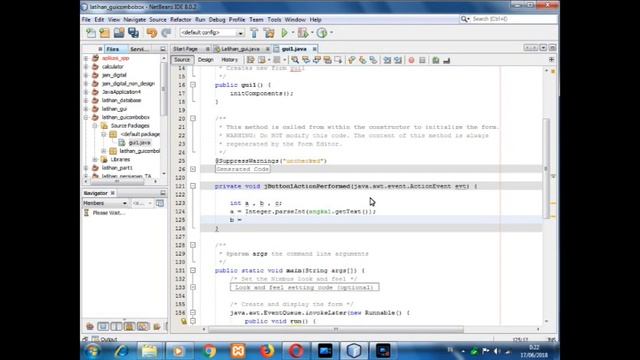The height and width of the screenshot is (360, 640).
Task: Click the New File toolbar icon
Action: pyautogui.click(x=91, y=33)
